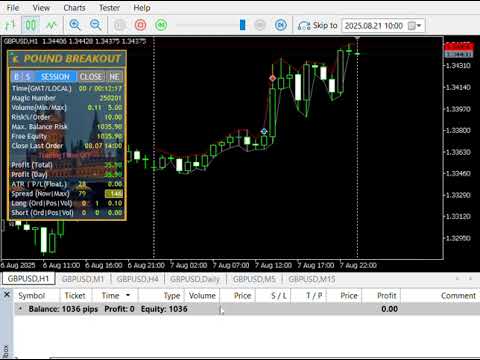Click the GBPUSD,H1 chart title with OHLC prices
Image resolution: width=480 pixels, height=360 pixels.
tap(75, 41)
